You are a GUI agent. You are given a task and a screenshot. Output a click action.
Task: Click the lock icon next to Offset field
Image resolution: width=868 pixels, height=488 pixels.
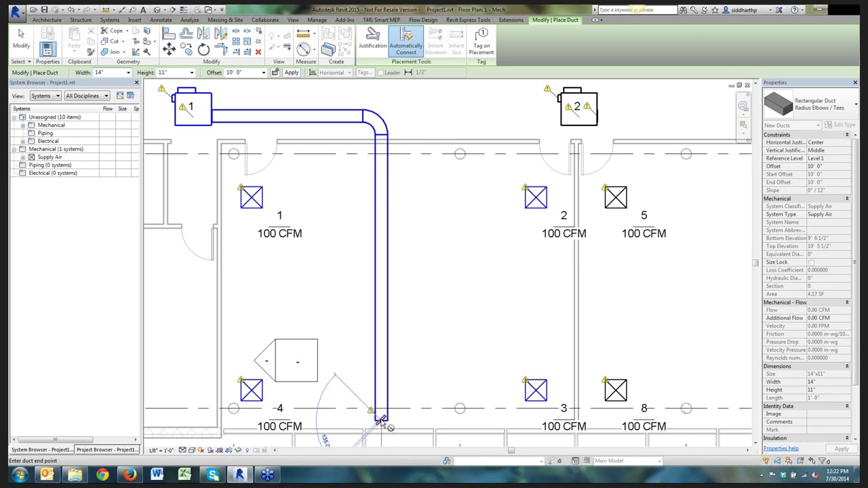[275, 73]
